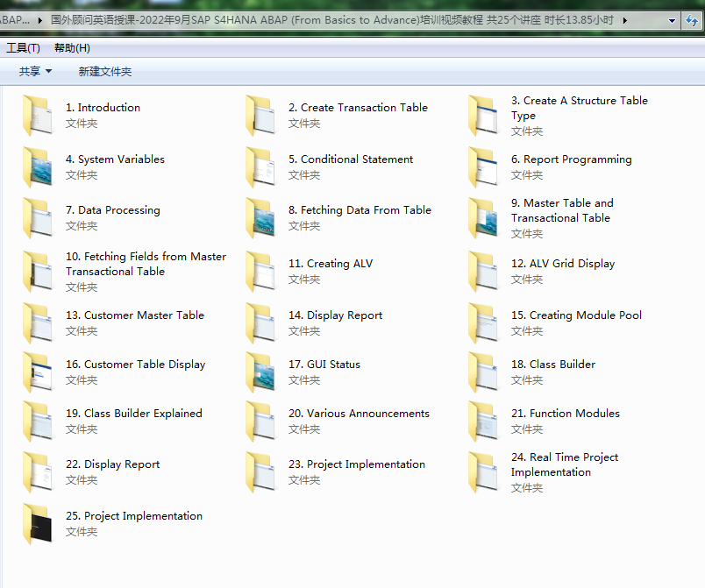The height and width of the screenshot is (588, 705).
Task: Click the 16. Customer Table Display folder icon
Action: (38, 372)
